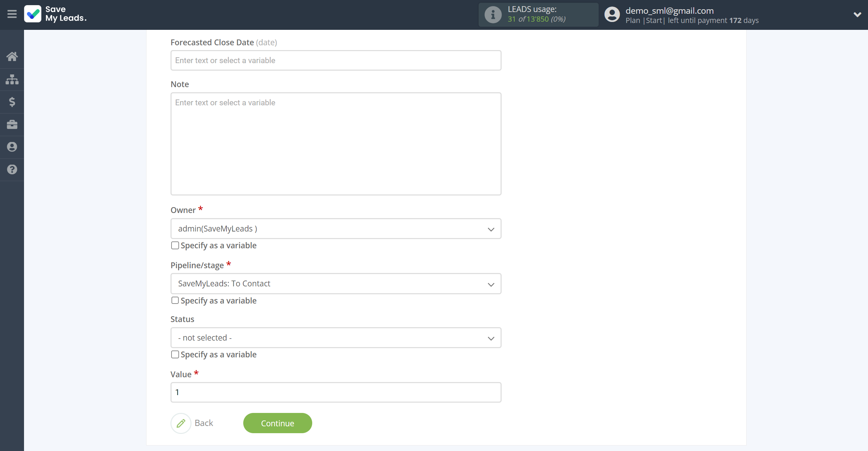Image resolution: width=868 pixels, height=451 pixels.
Task: Click the demo_sml@gmail.com account email
Action: (669, 11)
